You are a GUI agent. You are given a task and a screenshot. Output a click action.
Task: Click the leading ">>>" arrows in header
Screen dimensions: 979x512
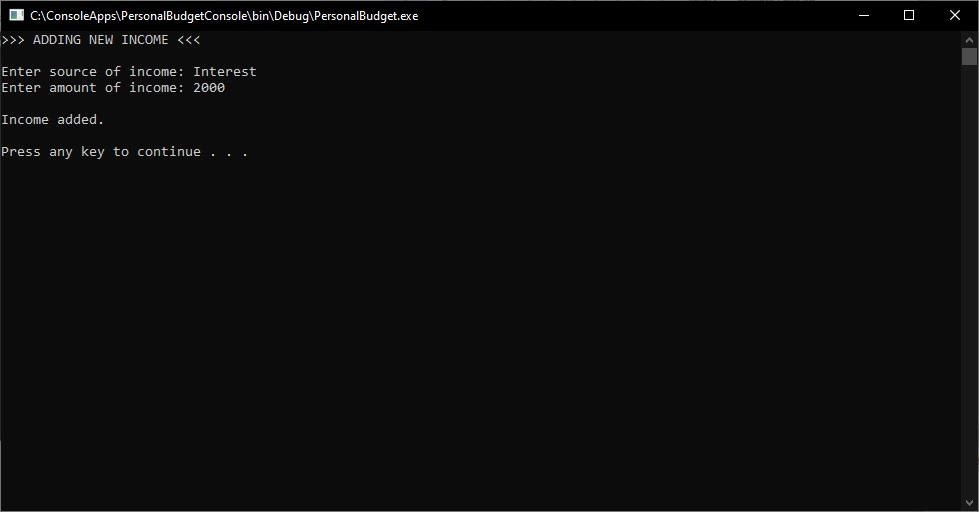click(x=13, y=40)
